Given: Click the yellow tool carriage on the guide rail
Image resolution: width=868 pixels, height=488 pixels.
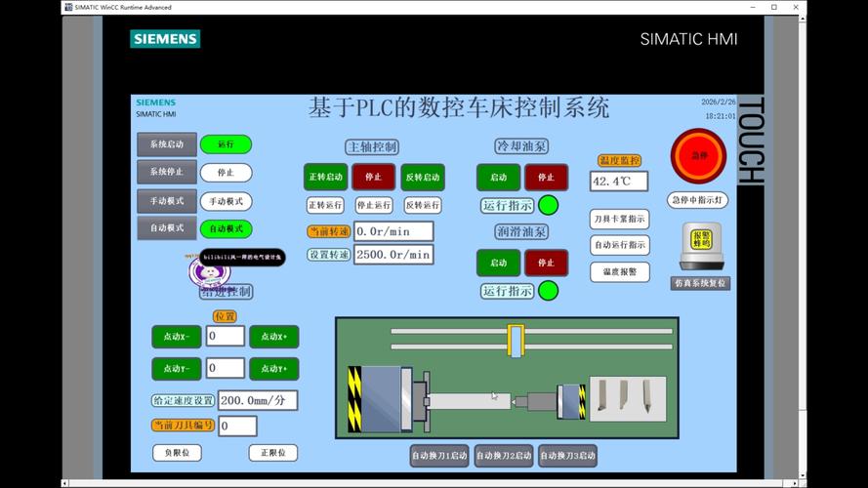Looking at the screenshot, I should [x=516, y=340].
